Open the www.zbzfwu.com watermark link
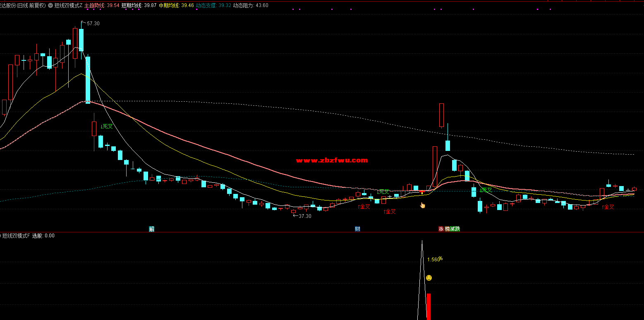The height and width of the screenshot is (320, 644). tap(332, 160)
